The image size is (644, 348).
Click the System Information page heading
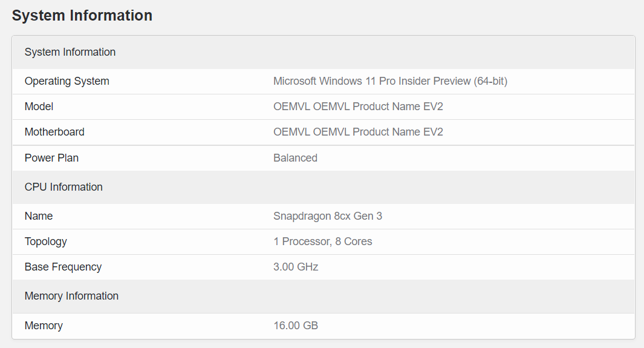coord(82,16)
